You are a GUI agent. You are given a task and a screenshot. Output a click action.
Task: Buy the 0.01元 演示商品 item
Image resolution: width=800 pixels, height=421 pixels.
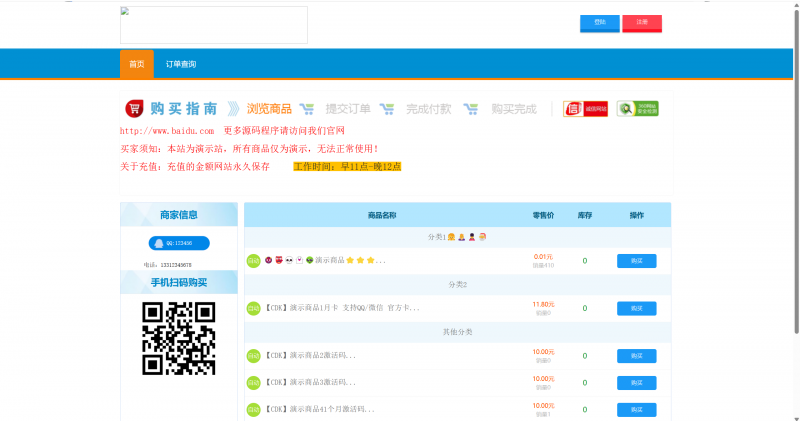[636, 261]
